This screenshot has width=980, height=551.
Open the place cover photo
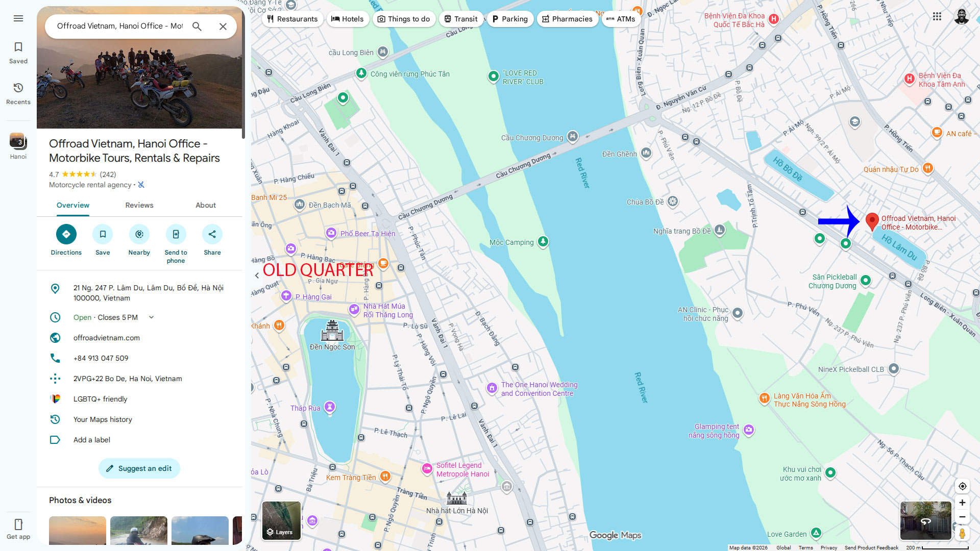(x=139, y=67)
